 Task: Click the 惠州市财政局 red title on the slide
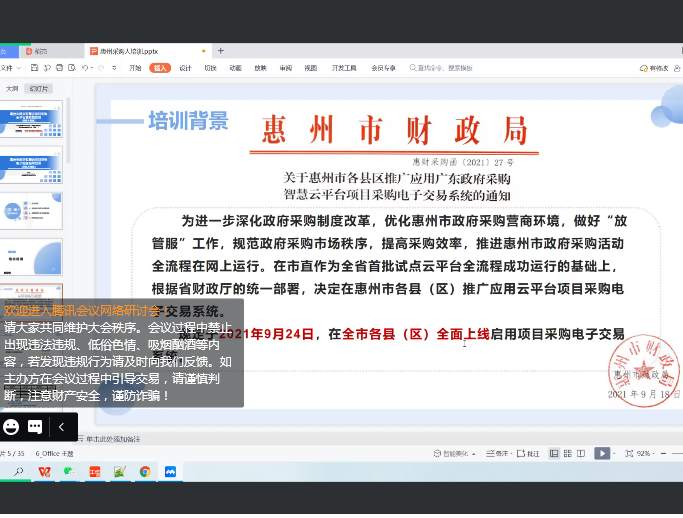tap(394, 130)
